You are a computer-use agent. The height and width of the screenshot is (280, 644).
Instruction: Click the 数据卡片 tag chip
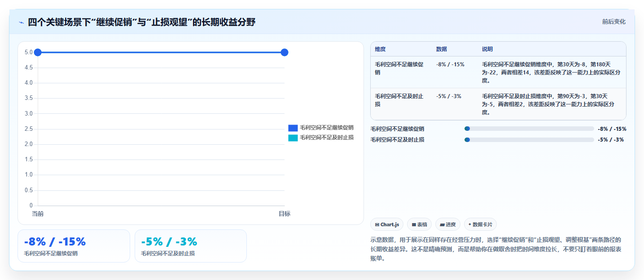(480, 224)
